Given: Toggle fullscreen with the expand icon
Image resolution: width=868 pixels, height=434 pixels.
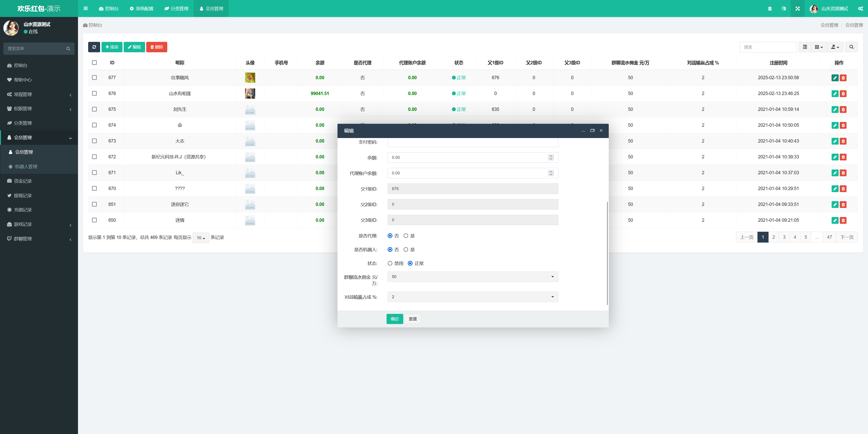Looking at the screenshot, I should click(x=797, y=8).
